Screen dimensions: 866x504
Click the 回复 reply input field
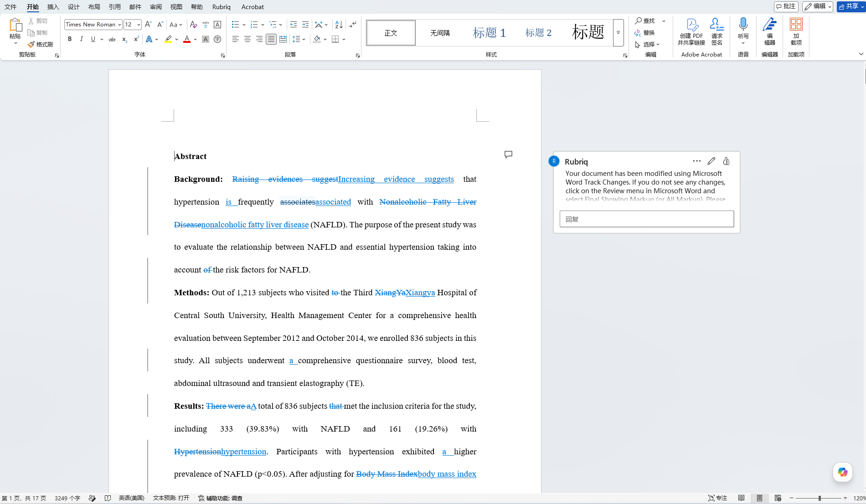[646, 219]
